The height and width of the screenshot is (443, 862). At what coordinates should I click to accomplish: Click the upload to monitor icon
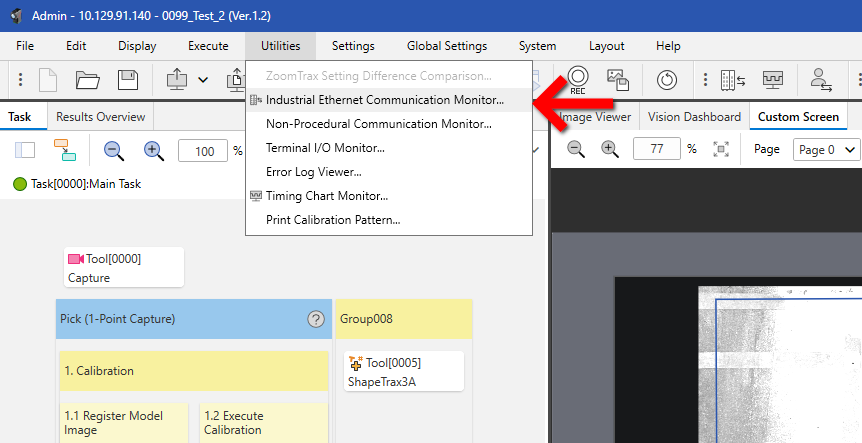click(177, 80)
